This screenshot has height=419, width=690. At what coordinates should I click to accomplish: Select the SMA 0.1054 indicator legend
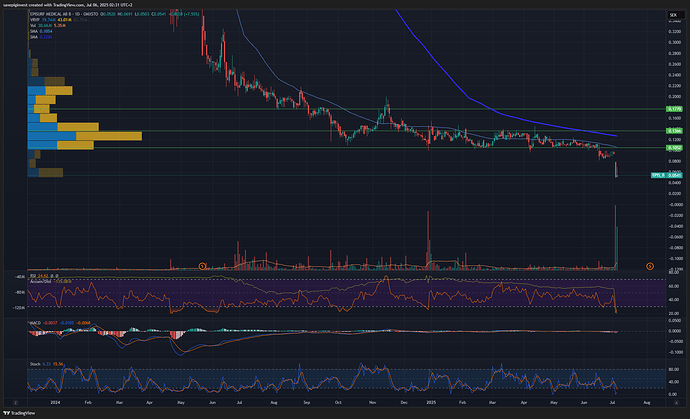point(41,31)
